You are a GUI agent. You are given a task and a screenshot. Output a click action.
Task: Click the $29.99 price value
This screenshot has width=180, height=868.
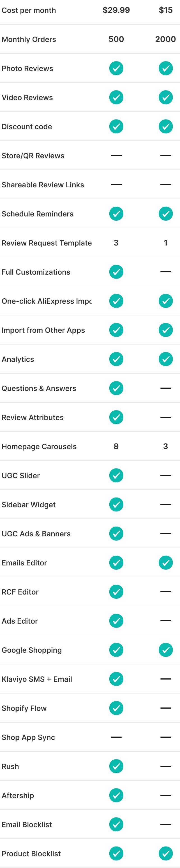pos(116,10)
